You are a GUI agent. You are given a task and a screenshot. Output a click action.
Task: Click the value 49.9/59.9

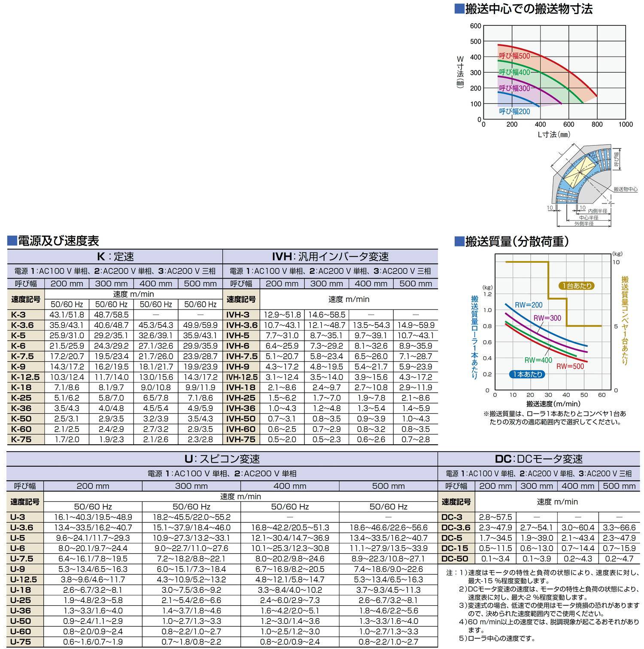pos(200,325)
